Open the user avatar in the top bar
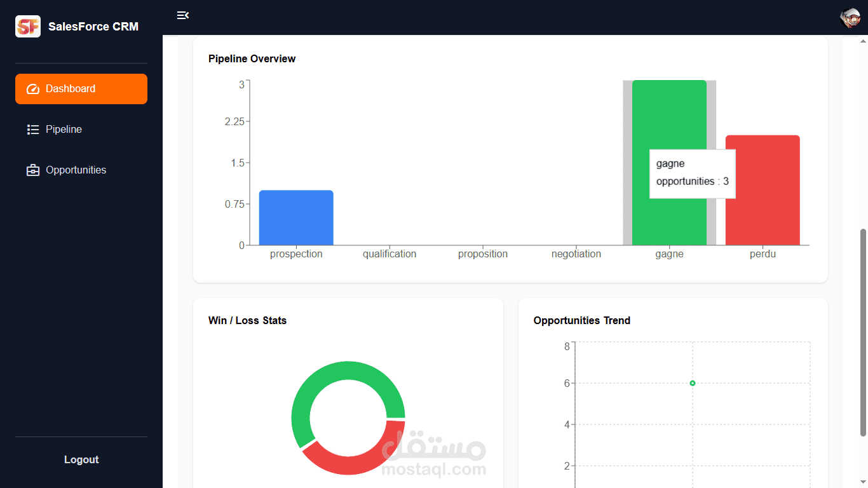This screenshot has height=488, width=868. pyautogui.click(x=850, y=18)
